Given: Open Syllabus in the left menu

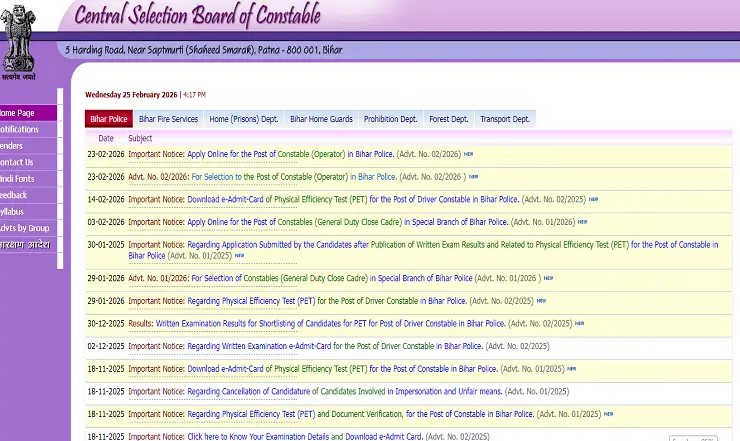Looking at the screenshot, I should coord(12,212).
